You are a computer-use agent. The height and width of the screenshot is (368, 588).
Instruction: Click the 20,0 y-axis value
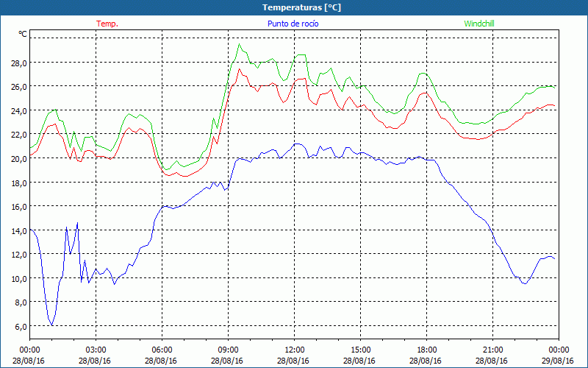[18, 158]
